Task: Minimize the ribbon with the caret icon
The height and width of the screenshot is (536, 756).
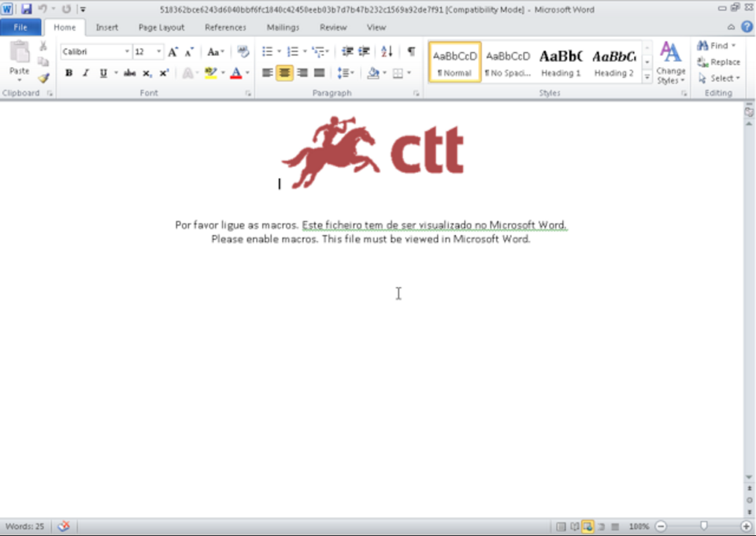Action: coord(731,28)
